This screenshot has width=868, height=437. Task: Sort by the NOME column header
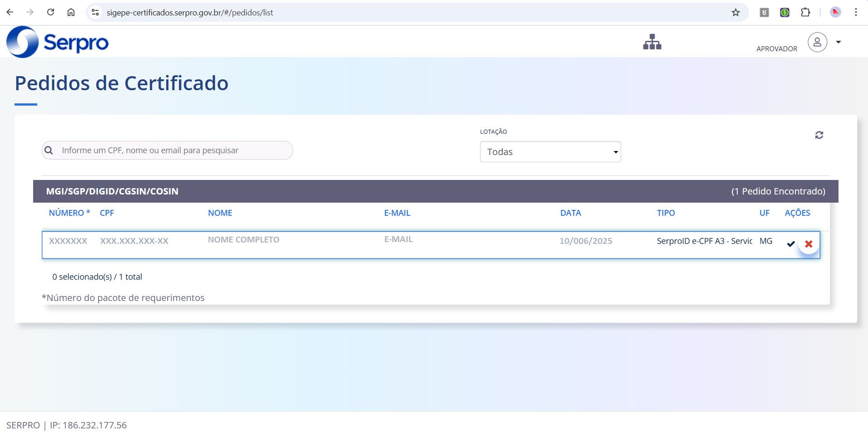(x=220, y=213)
